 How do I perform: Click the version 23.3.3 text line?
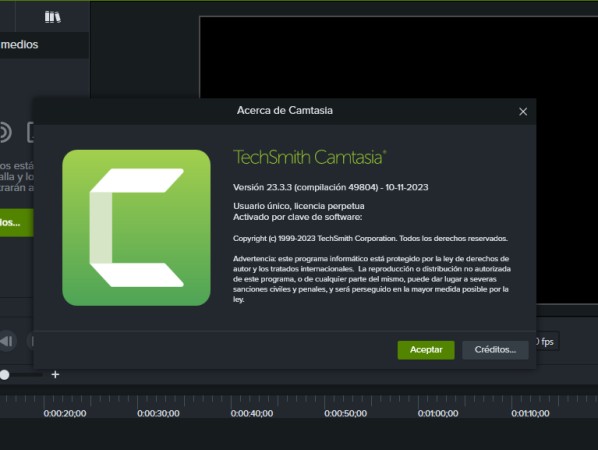331,187
